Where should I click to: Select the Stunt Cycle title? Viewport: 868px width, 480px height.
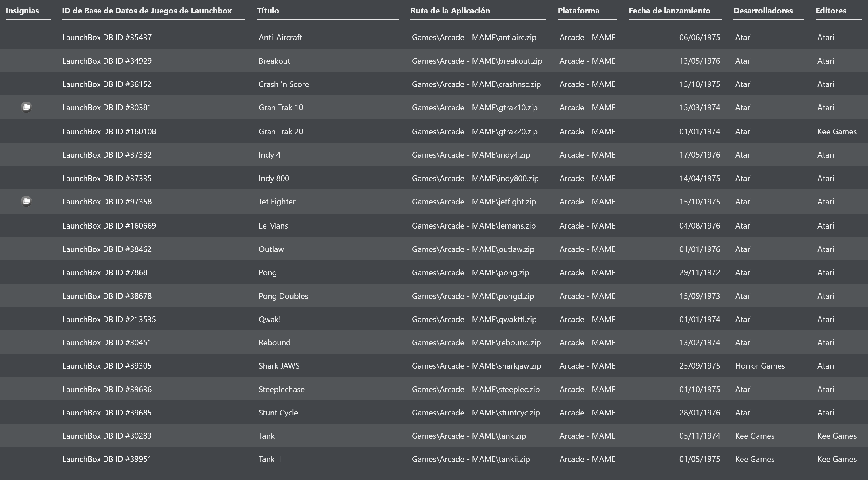278,413
